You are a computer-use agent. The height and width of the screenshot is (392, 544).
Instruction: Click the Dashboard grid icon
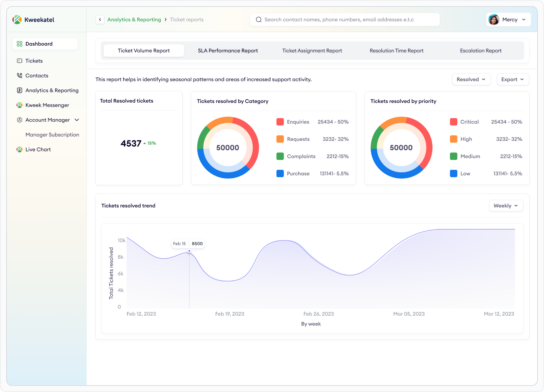tap(19, 44)
